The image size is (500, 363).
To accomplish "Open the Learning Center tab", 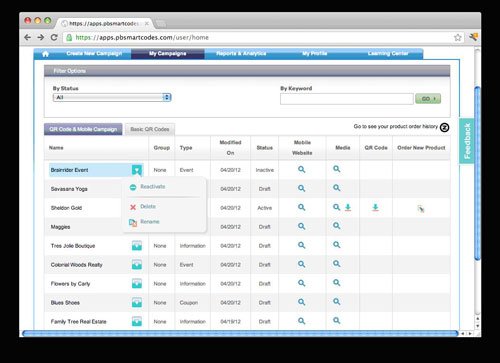I will 388,53.
